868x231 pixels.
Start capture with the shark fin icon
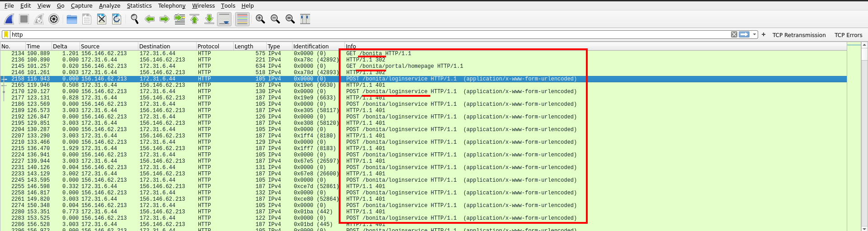click(9, 19)
